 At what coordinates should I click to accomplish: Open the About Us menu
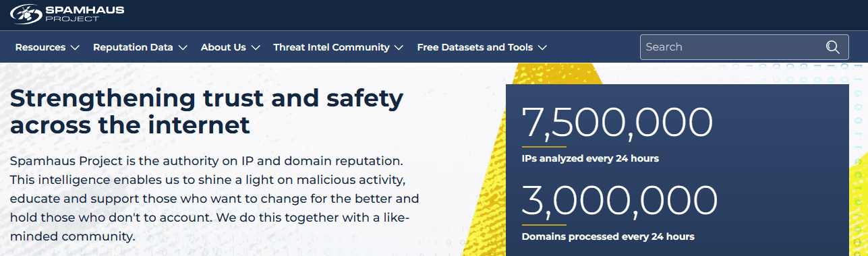click(x=231, y=47)
